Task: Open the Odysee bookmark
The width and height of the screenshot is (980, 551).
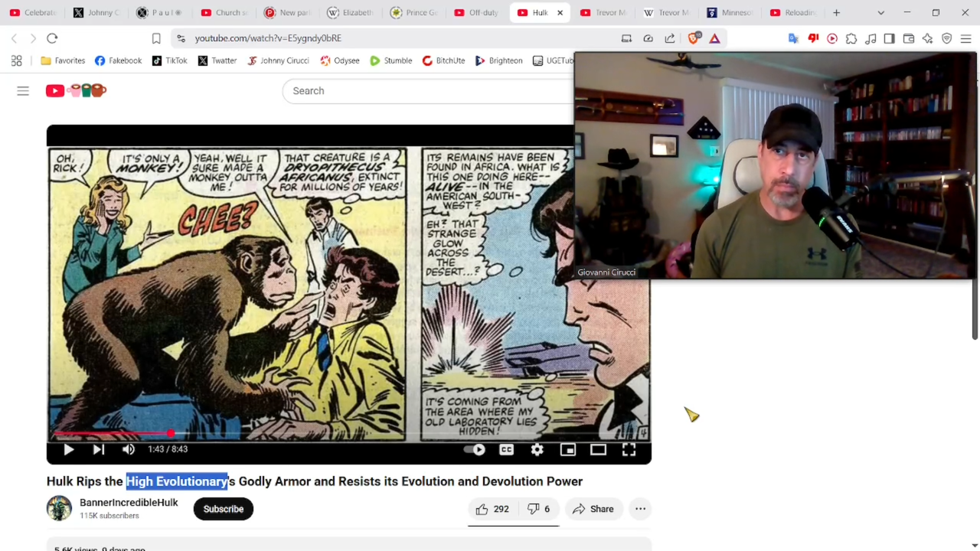Action: coord(340,60)
